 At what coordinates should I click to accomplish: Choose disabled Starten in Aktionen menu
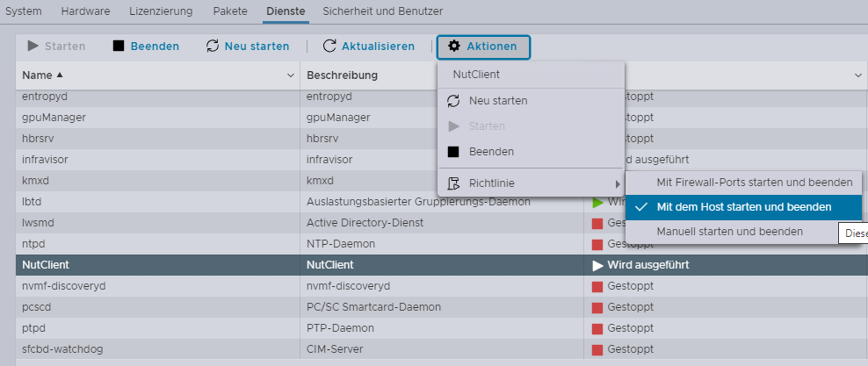(x=531, y=126)
